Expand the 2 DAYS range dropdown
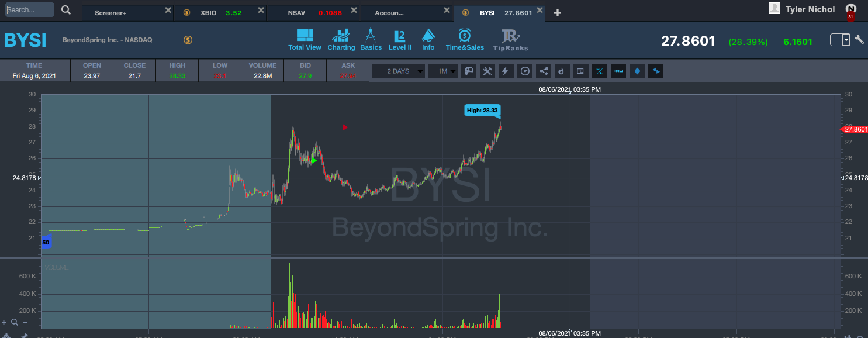 click(399, 71)
